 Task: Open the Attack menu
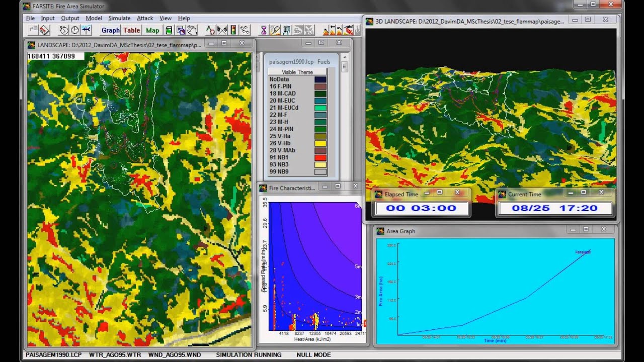145,18
